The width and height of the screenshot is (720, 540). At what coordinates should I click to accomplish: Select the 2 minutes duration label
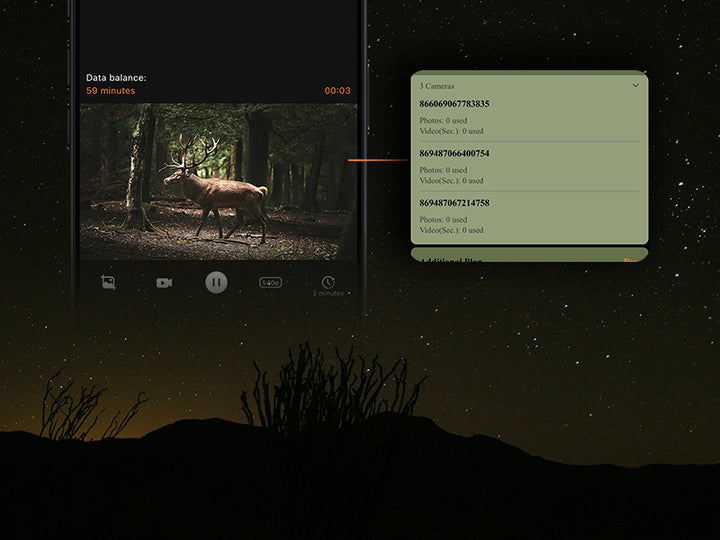328,294
